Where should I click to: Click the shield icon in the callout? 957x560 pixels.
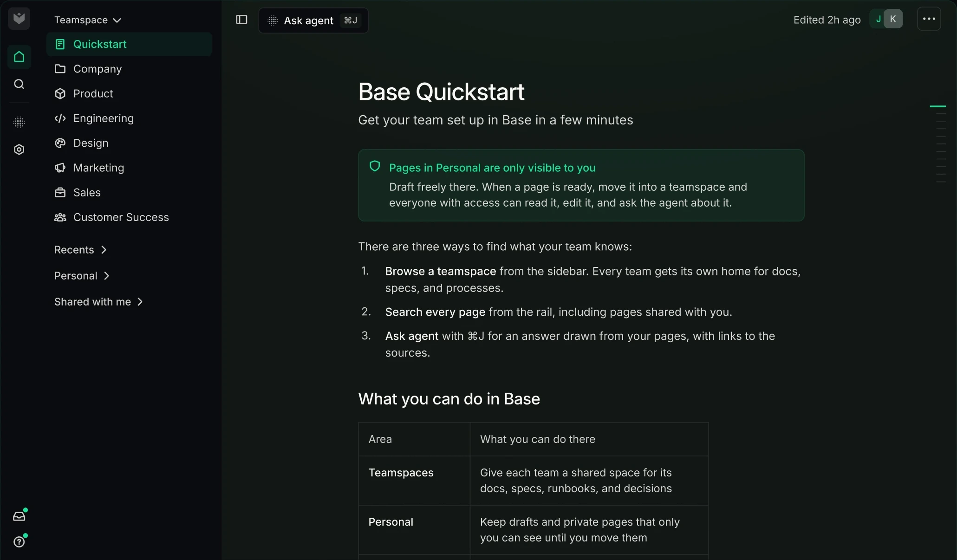point(375,166)
